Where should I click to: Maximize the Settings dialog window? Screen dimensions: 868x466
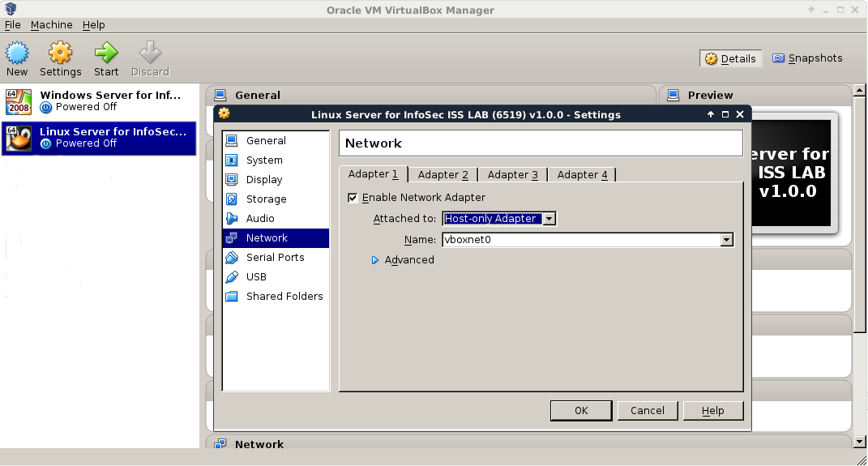725,114
